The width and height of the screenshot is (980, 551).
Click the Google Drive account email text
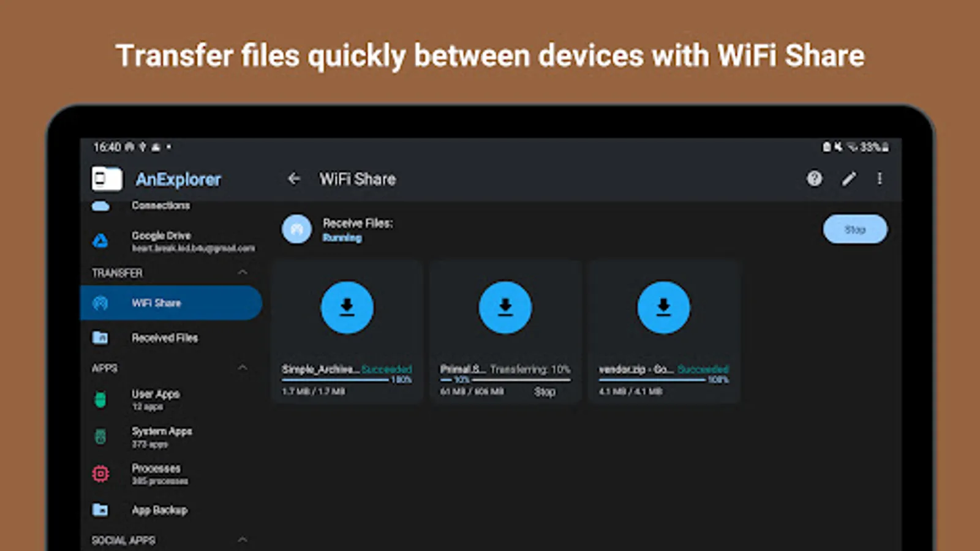click(194, 249)
